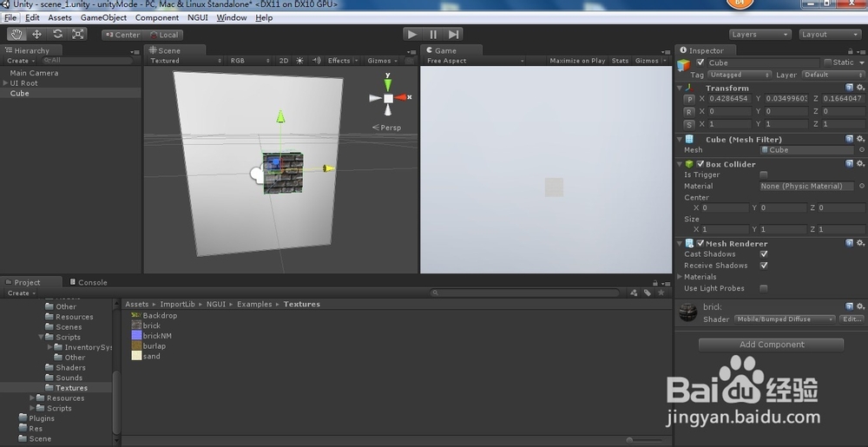Screen dimensions: 868x447
Task: Open the GameObject menu
Action: point(103,17)
